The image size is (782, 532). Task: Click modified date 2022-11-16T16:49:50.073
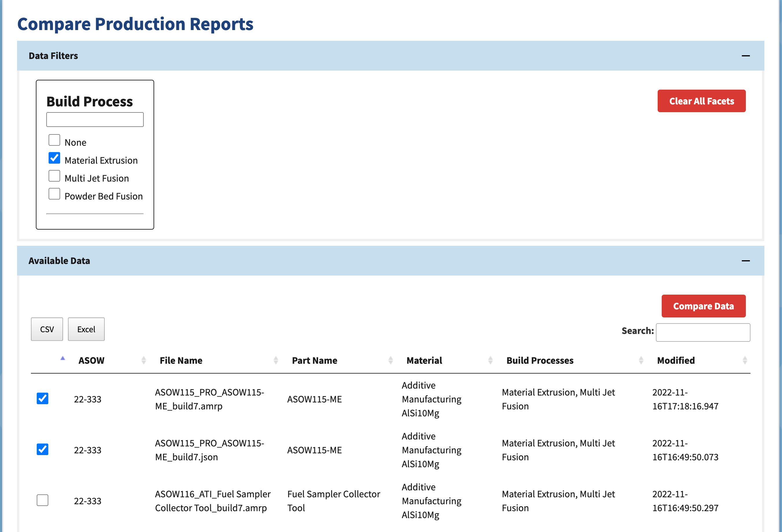point(685,450)
